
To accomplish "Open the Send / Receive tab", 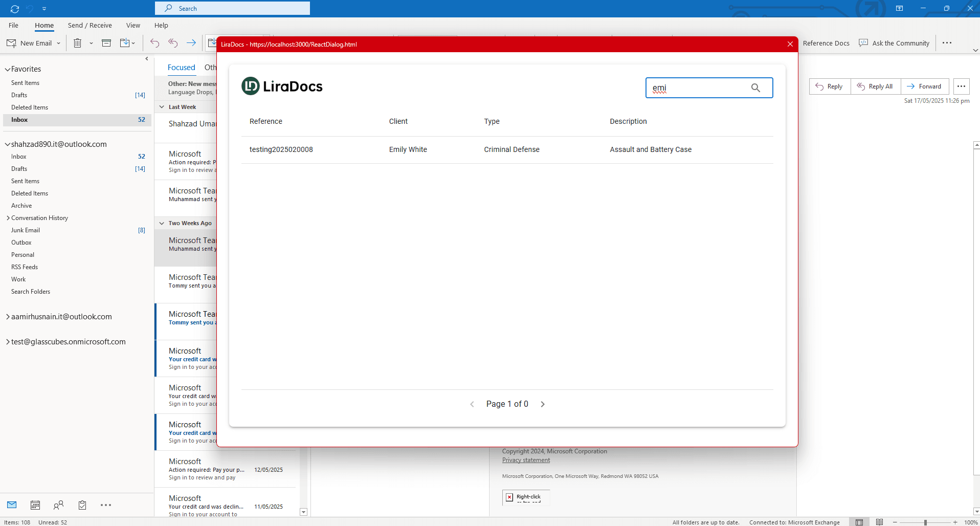I will [x=90, y=25].
